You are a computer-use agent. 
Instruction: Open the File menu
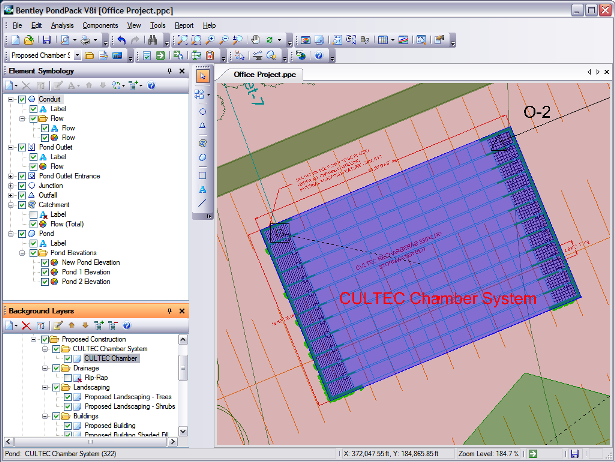[x=17, y=25]
